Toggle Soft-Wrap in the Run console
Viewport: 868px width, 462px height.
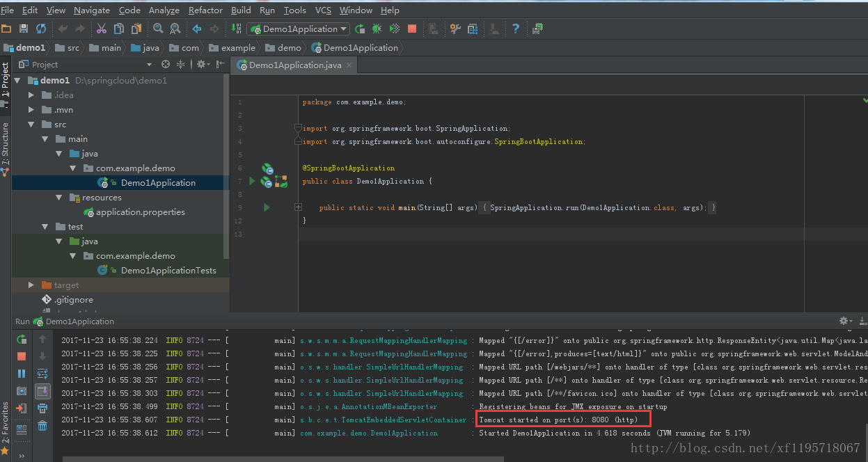pyautogui.click(x=42, y=374)
